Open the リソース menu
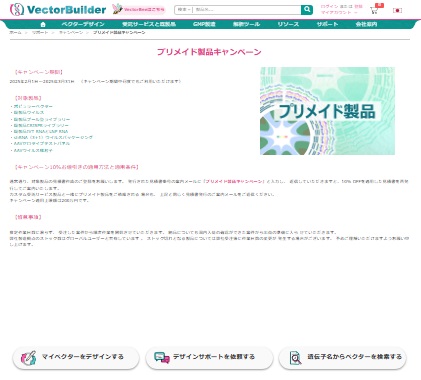The image size is (421, 380). click(288, 24)
